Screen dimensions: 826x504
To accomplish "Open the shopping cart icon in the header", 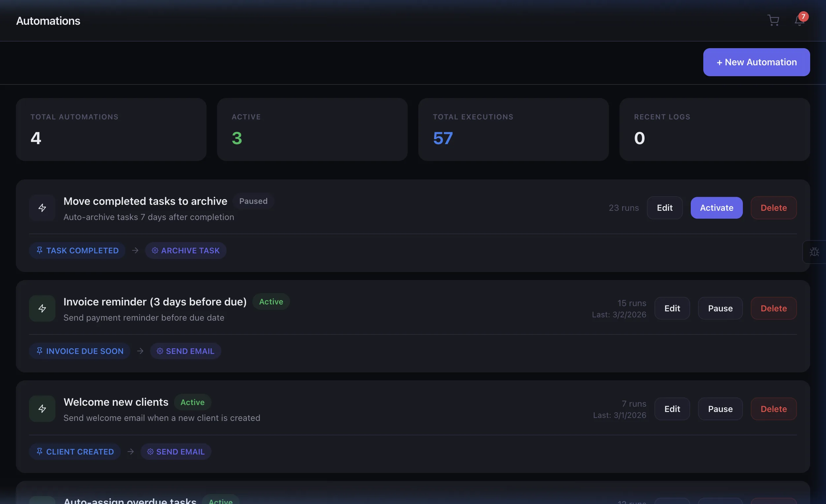I will click(x=773, y=20).
